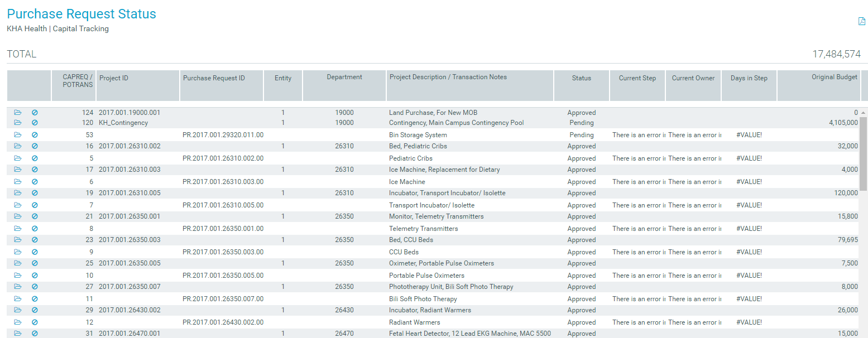The height and width of the screenshot is (338, 868).
Task: Click the Current Step column header
Action: click(x=637, y=85)
